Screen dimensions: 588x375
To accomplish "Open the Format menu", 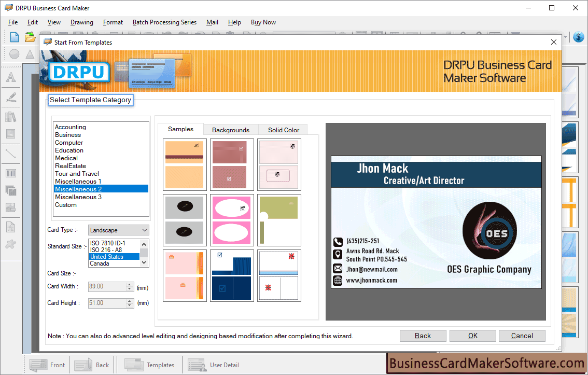I will (113, 22).
